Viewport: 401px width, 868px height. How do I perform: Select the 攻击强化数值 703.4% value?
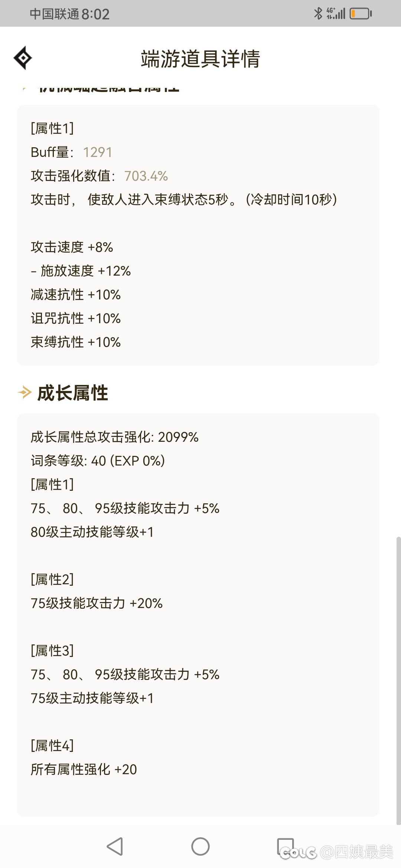pyautogui.click(x=146, y=176)
